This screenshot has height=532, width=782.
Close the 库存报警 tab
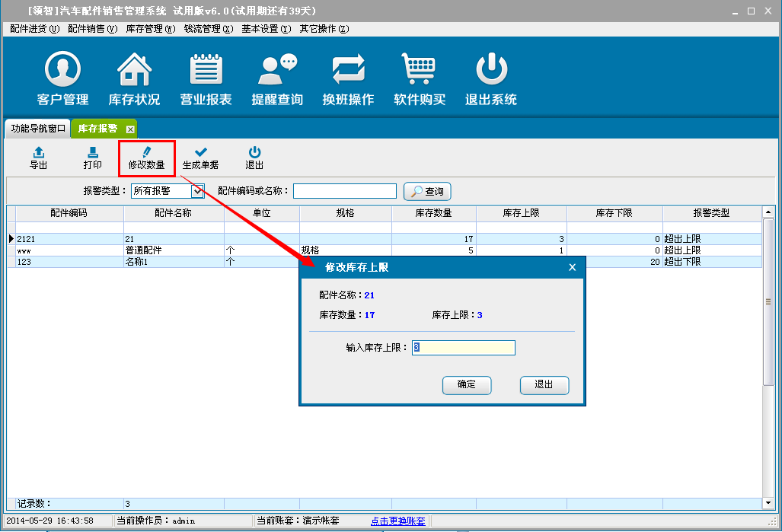[130, 129]
